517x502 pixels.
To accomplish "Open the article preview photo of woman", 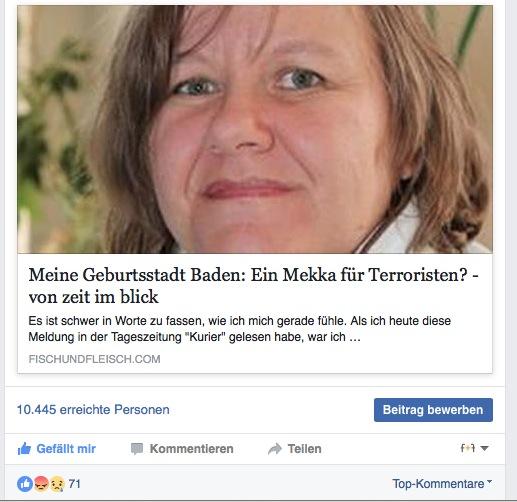I will (x=255, y=129).
